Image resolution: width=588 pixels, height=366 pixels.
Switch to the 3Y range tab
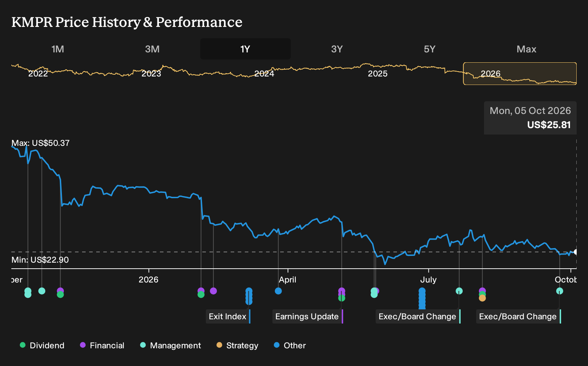click(337, 49)
